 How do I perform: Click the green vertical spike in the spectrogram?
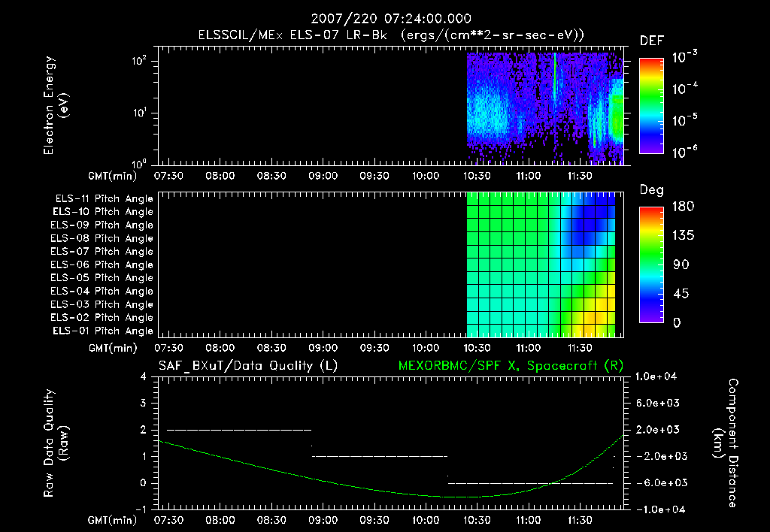[x=555, y=79]
